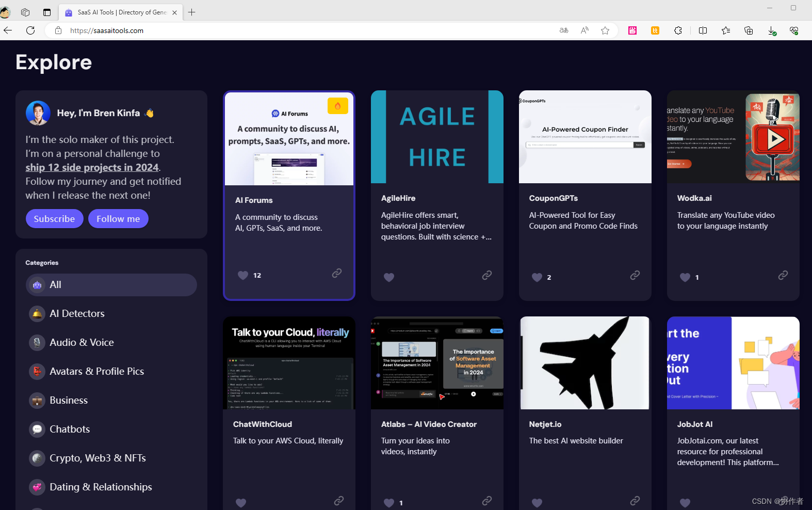Viewport: 812px width, 510px height.
Task: Like the Wodka.ai card heart
Action: tap(685, 277)
